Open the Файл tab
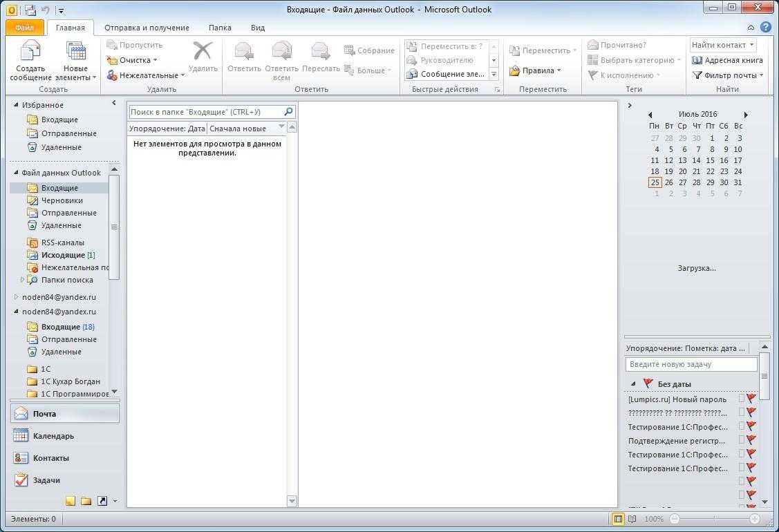 click(24, 28)
